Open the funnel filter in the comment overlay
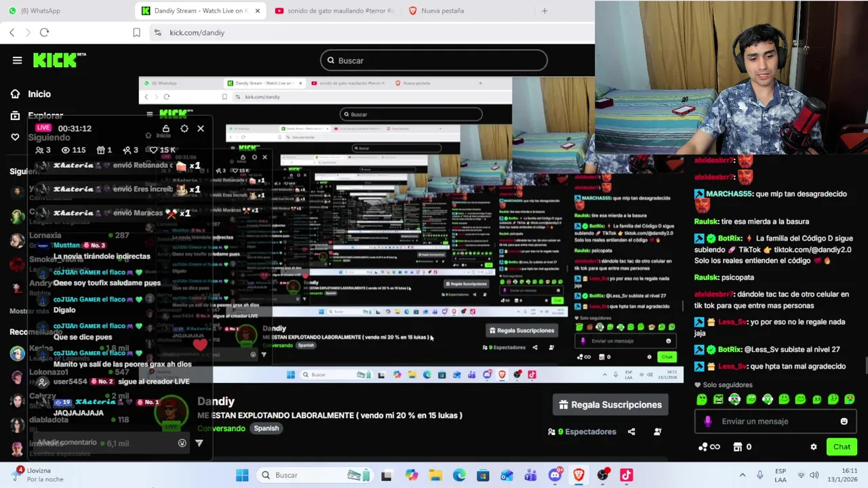The width and height of the screenshot is (868, 488). [x=199, y=443]
